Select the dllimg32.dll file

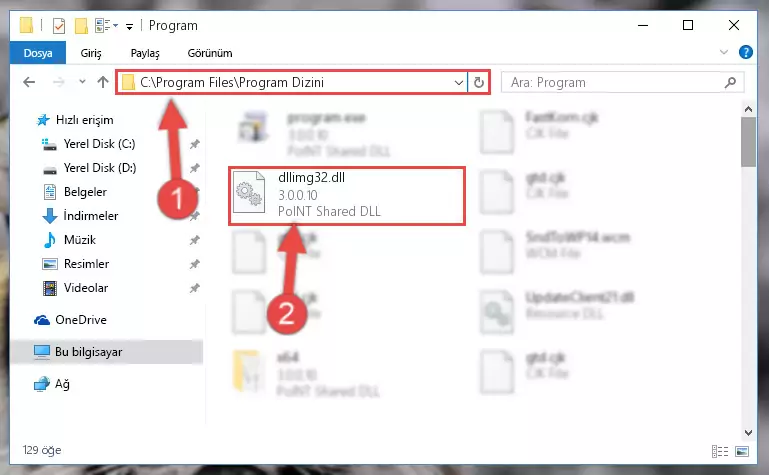(x=347, y=196)
